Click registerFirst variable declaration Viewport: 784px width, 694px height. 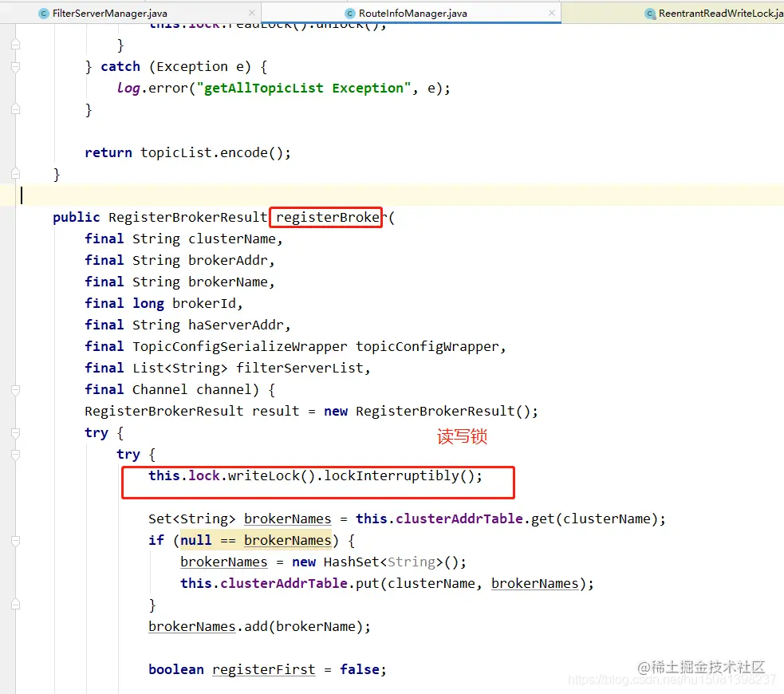[x=263, y=669]
